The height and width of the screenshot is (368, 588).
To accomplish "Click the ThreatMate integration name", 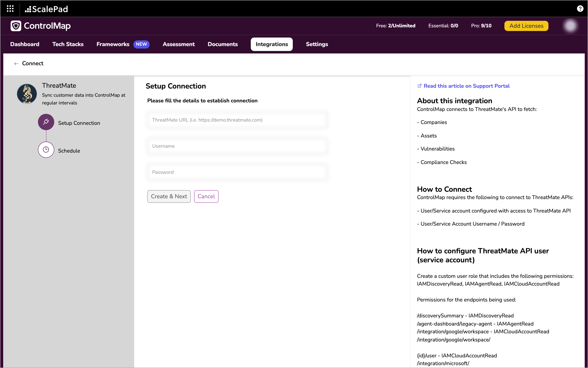I will point(59,85).
